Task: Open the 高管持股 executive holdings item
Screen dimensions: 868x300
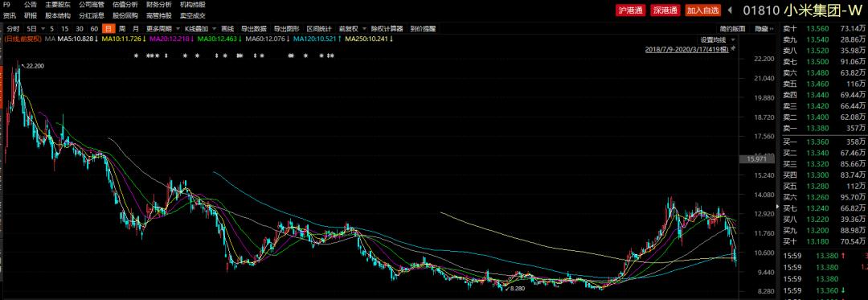Action: point(159,15)
